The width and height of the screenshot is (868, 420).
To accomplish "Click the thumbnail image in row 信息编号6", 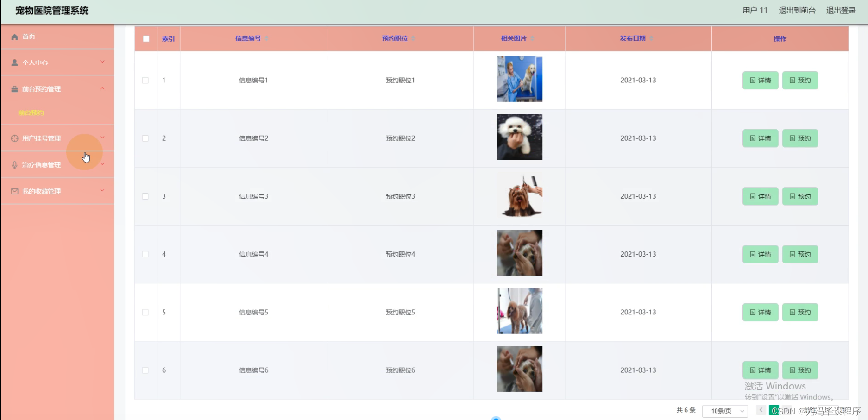I will coord(520,369).
